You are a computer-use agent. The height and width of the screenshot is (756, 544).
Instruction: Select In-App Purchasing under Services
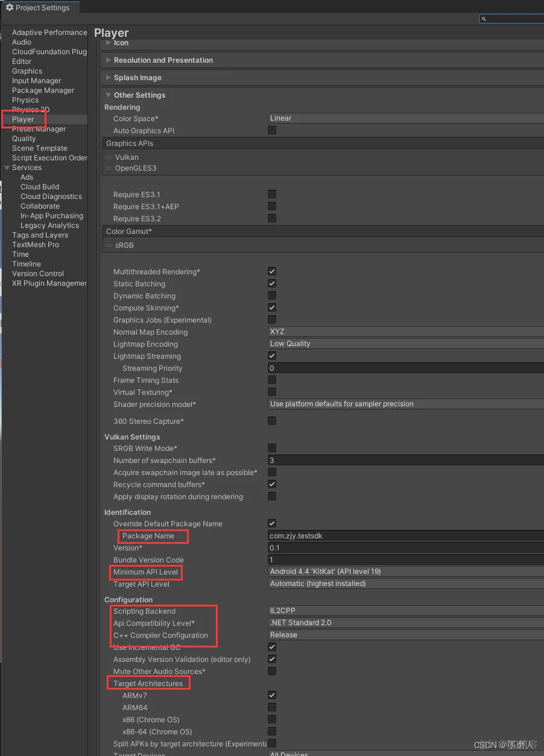52,216
